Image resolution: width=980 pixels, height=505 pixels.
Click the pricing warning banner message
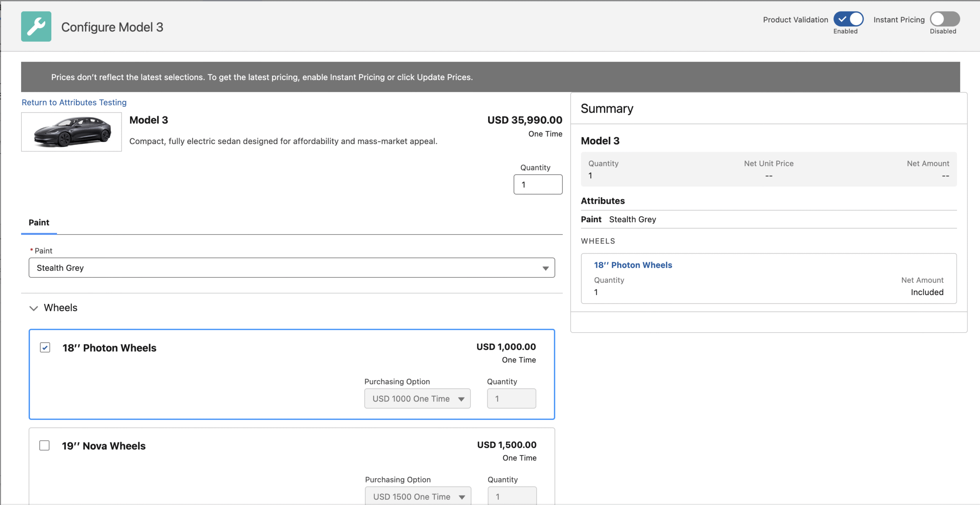262,77
